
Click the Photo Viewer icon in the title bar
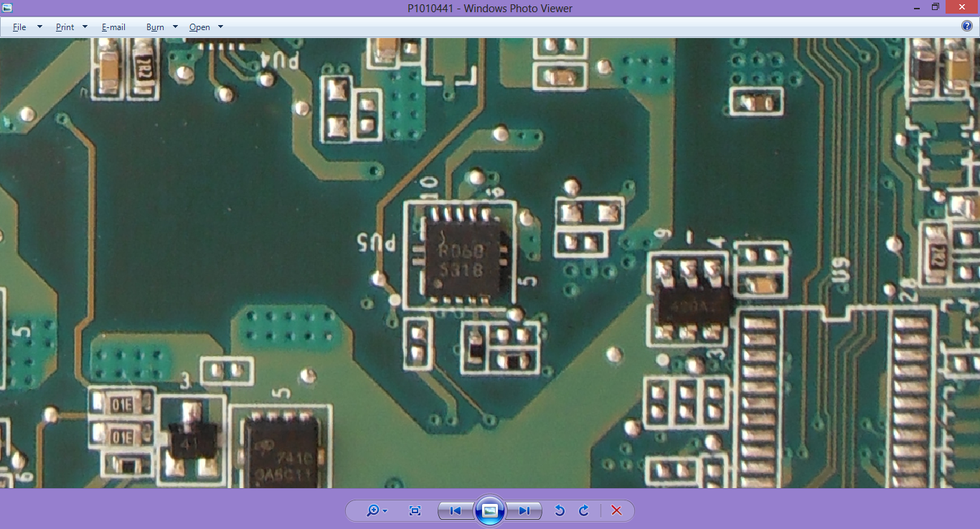8,8
